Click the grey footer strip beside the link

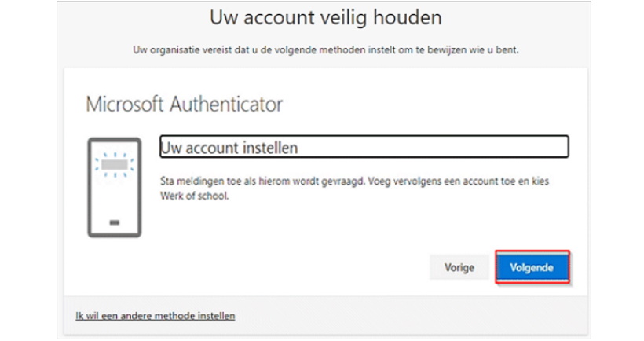[411, 316]
